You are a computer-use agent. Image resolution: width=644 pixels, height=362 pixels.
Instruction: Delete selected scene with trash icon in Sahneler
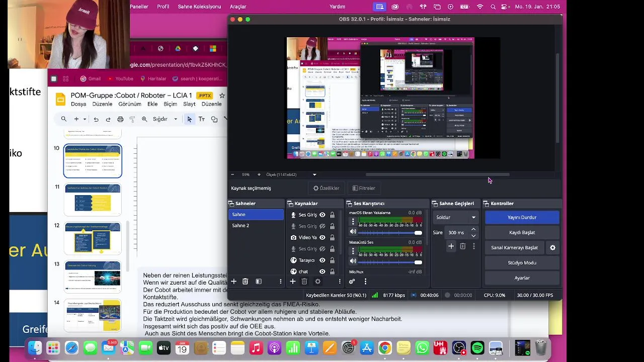(245, 282)
